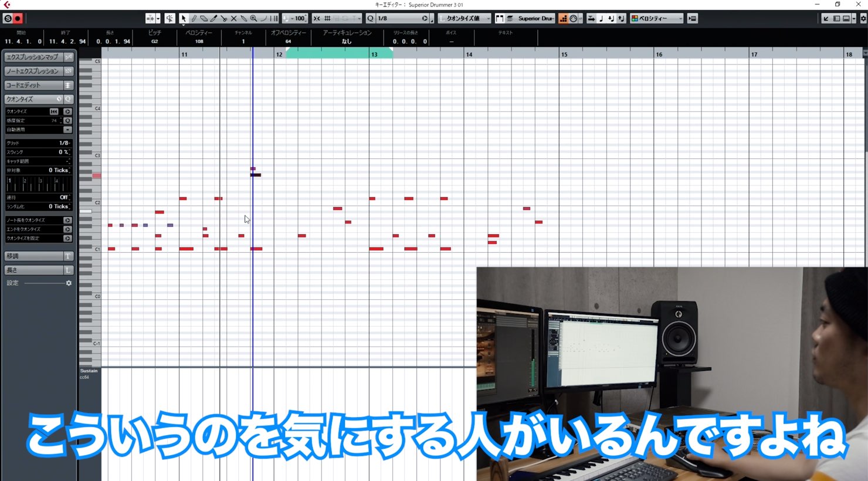The width and height of the screenshot is (868, 481).
Task: Toggle MIDI input icon
Action: click(x=573, y=19)
